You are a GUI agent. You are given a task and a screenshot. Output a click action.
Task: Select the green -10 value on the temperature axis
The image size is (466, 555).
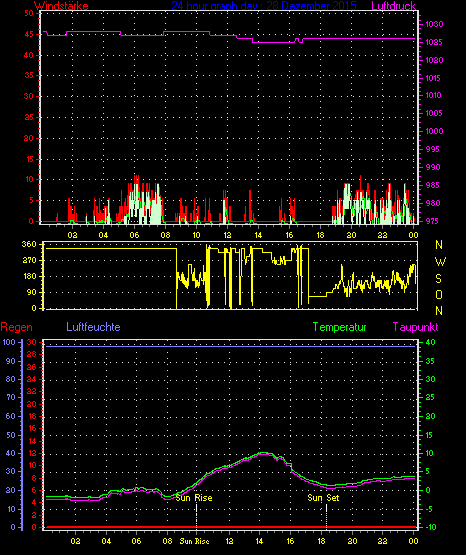click(431, 527)
